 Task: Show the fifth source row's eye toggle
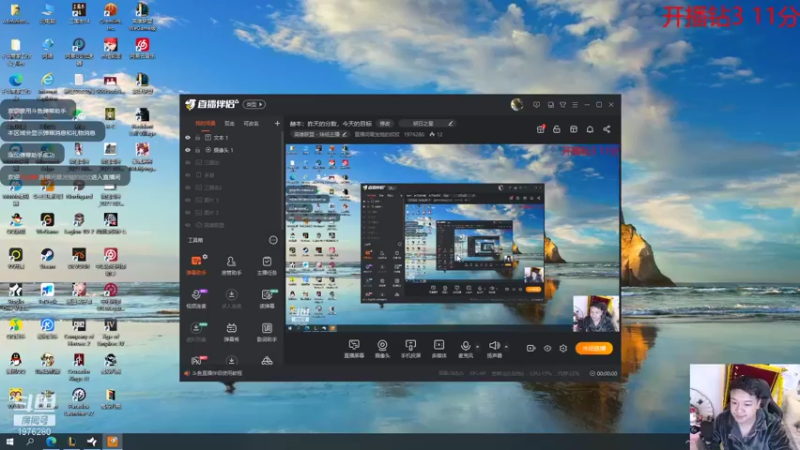point(188,187)
